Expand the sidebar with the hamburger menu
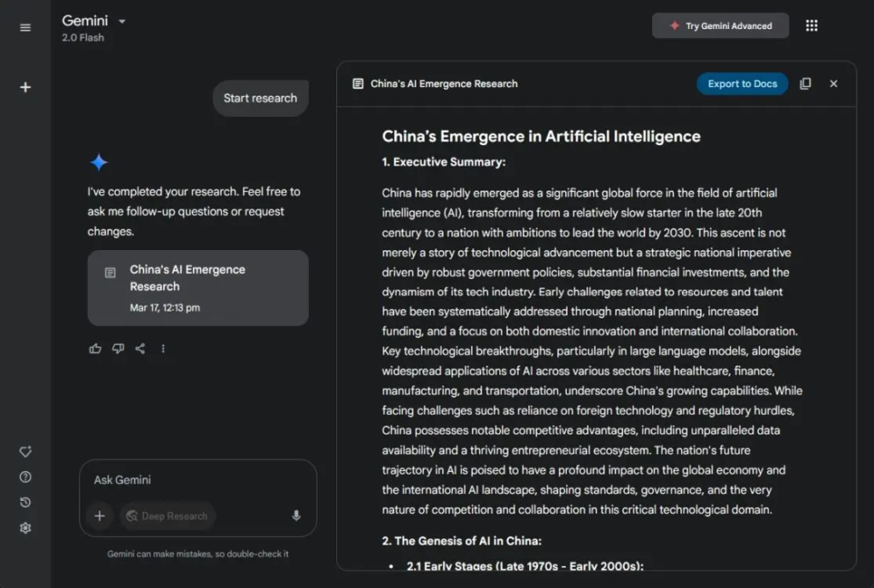This screenshot has height=588, width=874. click(x=25, y=26)
